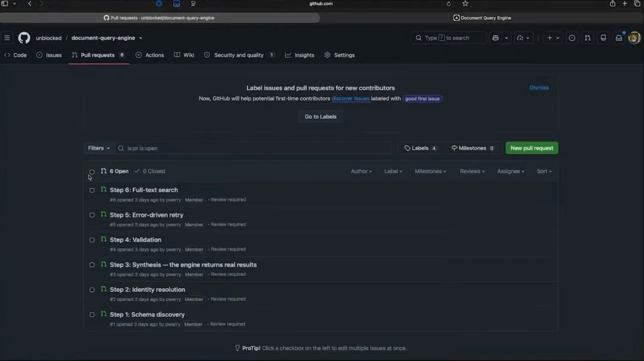Open the notifications inbox icon
Image resolution: width=644 pixels, height=361 pixels.
pyautogui.click(x=619, y=38)
